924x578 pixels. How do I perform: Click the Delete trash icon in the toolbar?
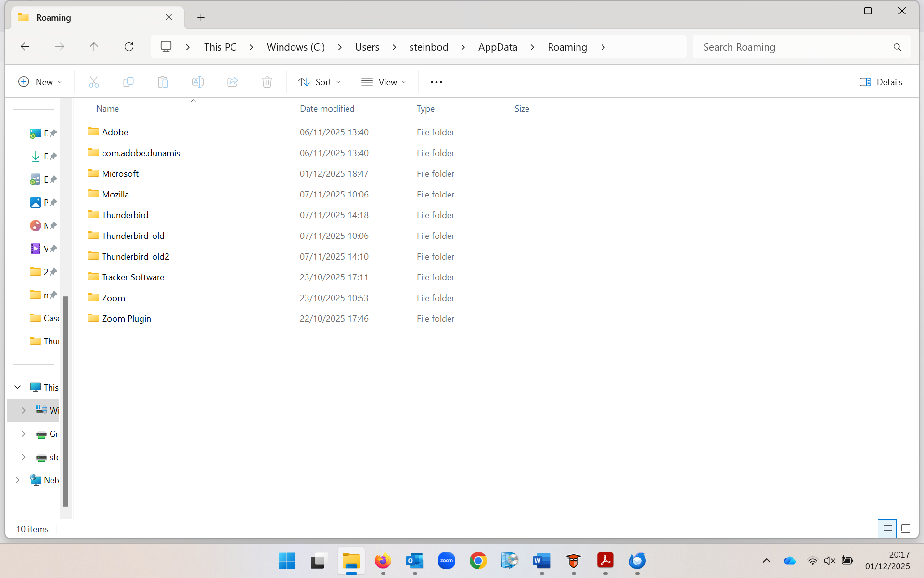pos(267,82)
